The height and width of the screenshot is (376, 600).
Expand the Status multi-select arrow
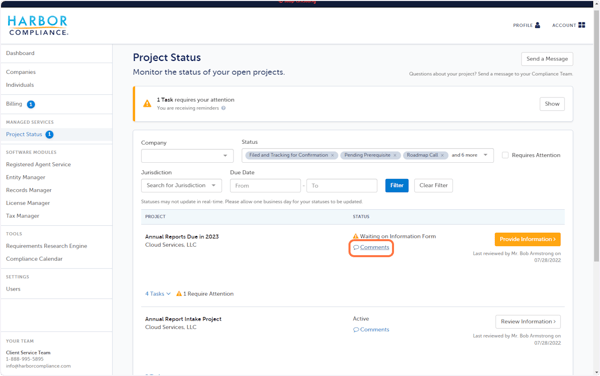486,155
